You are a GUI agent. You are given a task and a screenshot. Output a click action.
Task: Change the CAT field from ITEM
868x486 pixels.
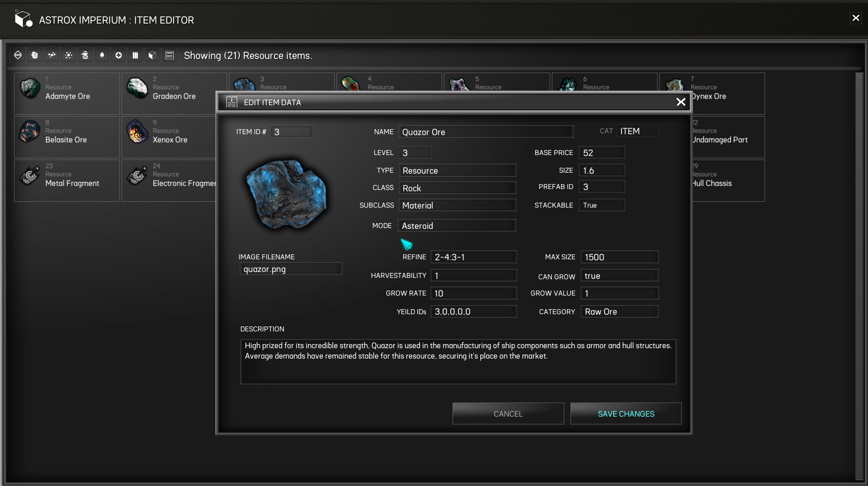point(637,131)
